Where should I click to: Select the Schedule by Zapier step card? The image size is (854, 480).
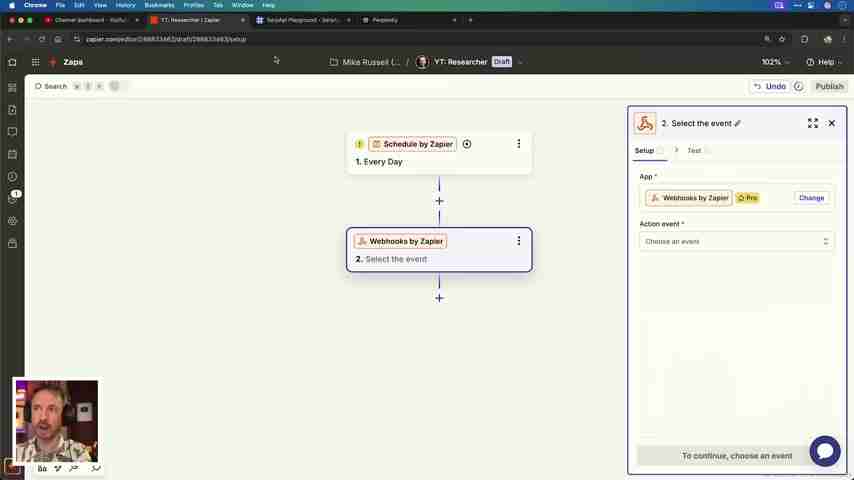[439, 153]
